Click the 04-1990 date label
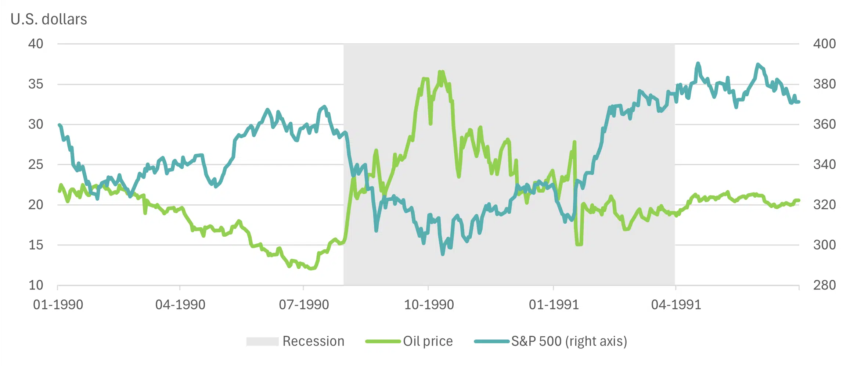The image size is (868, 366). pos(180,305)
